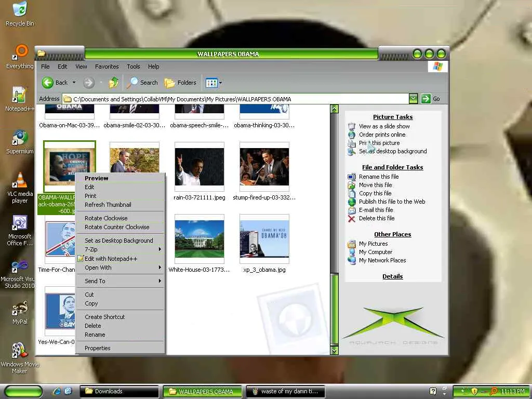Choose Refresh Thumbnail menu entry
Screen dimensions: 532x399
tap(120, 205)
